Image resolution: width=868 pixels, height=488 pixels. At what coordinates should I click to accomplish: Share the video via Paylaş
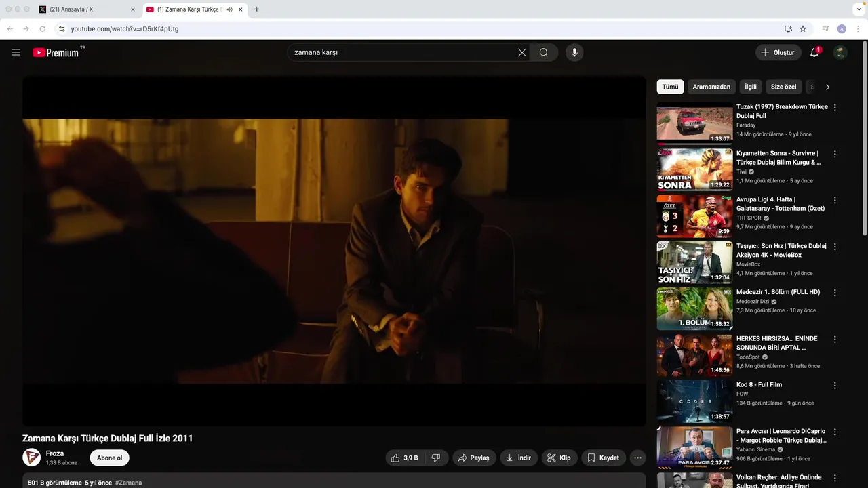[x=474, y=457]
